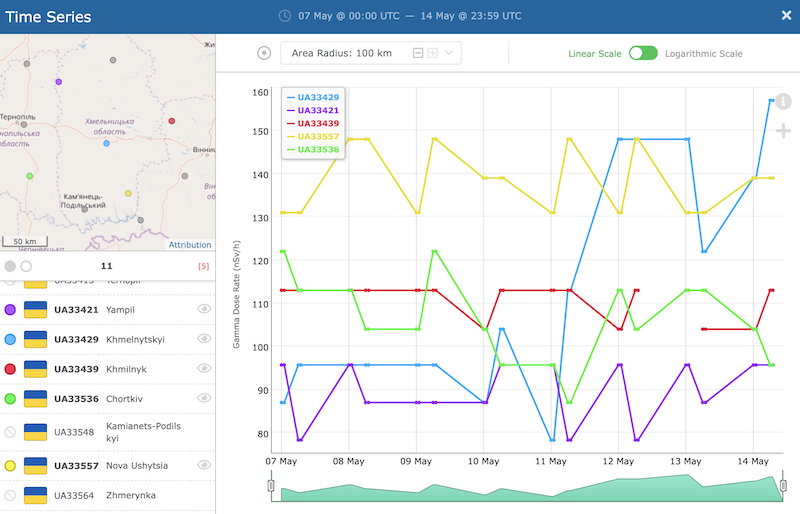This screenshot has height=514, width=800.
Task: Hide UA33557 Nova Ushytsia series via eye
Action: point(204,464)
